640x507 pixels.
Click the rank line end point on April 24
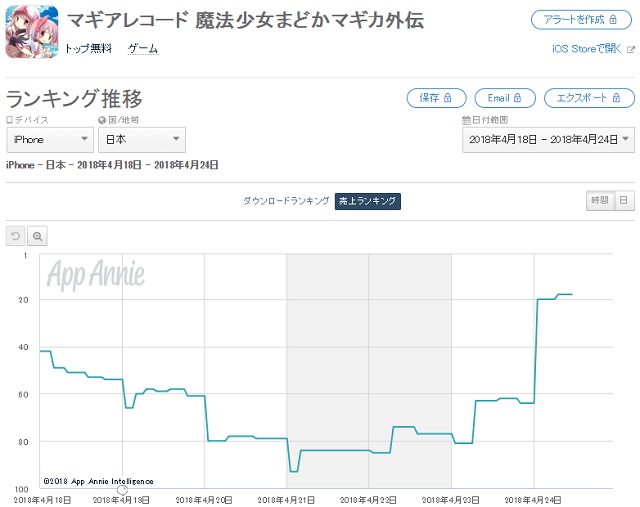(571, 294)
